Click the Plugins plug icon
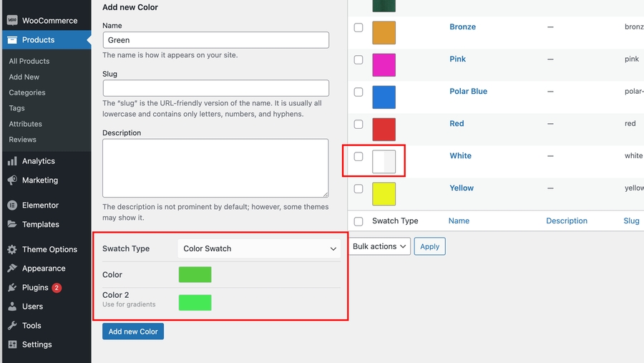This screenshot has width=644, height=363. (12, 288)
